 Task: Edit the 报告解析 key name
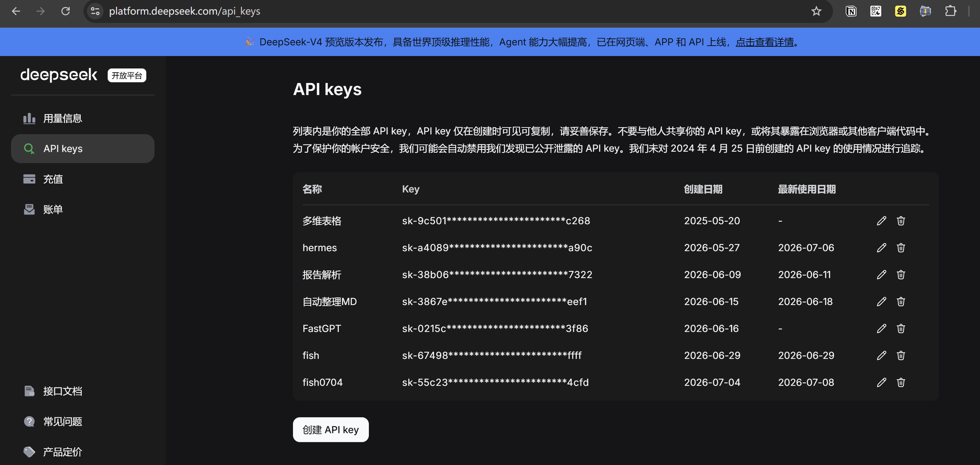881,274
